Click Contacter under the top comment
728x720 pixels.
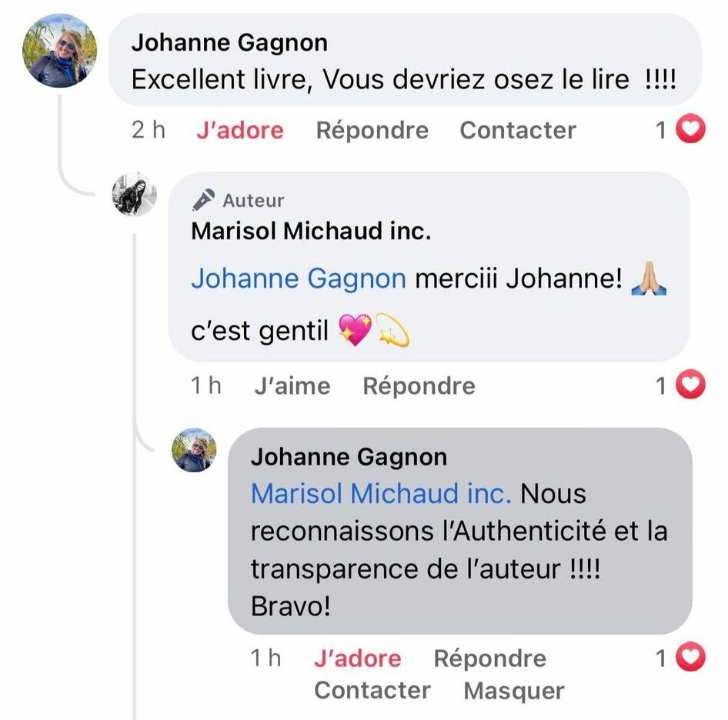tap(517, 130)
